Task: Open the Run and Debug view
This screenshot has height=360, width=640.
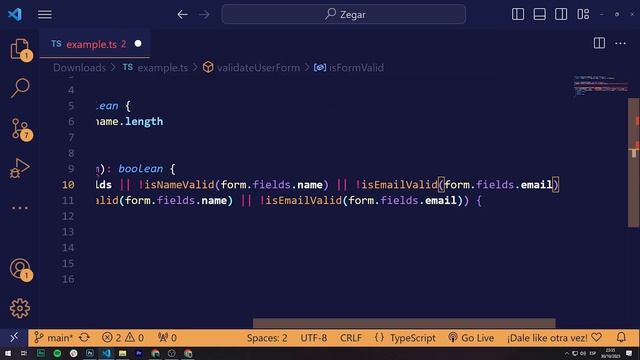Action: pyautogui.click(x=20, y=168)
